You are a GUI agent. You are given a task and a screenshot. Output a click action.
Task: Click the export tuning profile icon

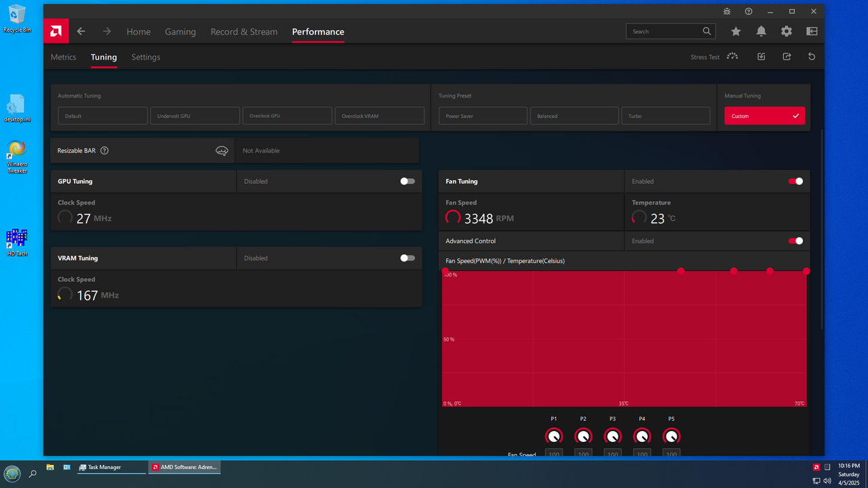787,57
